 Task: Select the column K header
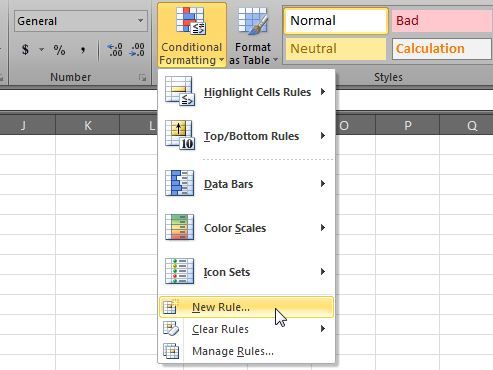(x=87, y=126)
